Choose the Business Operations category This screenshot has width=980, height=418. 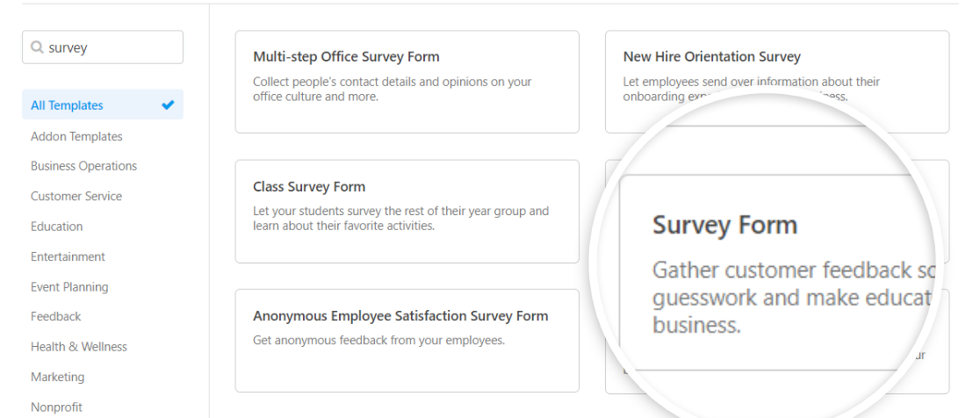tap(83, 166)
